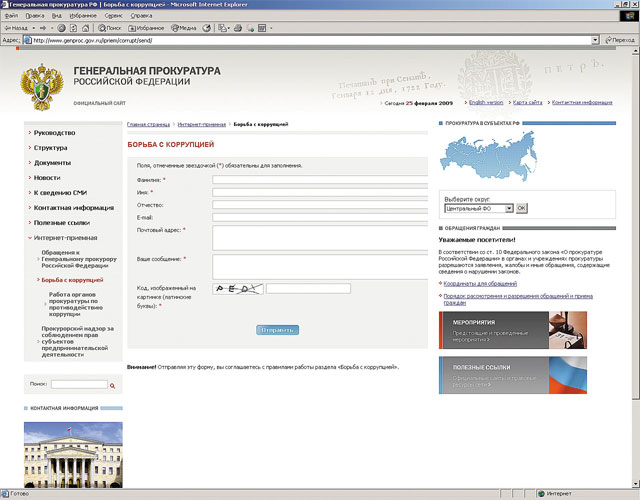Open the Вид menu
This screenshot has height=500, width=640.
click(x=56, y=16)
